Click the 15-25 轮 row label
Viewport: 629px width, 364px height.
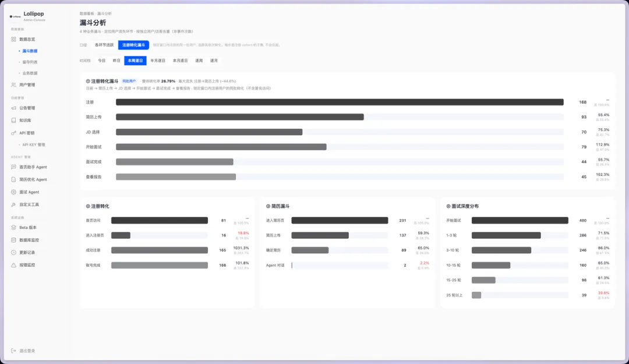pos(454,280)
